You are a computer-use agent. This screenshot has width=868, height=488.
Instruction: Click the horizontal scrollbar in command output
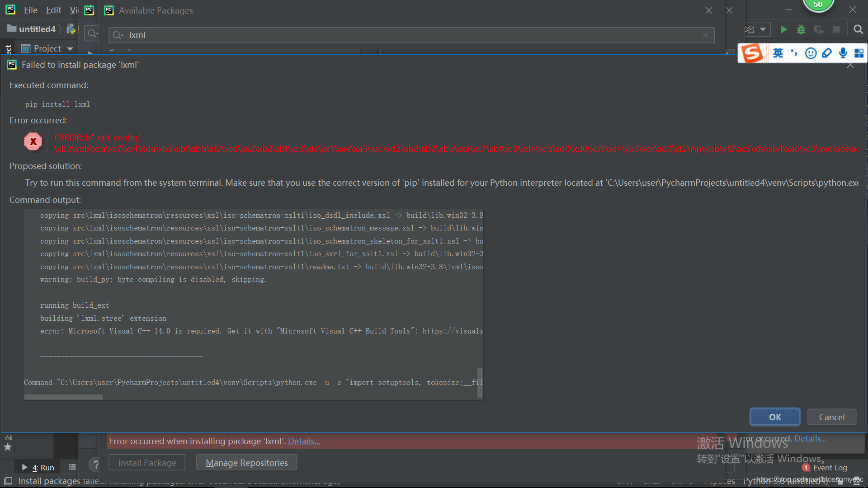[x=63, y=397]
